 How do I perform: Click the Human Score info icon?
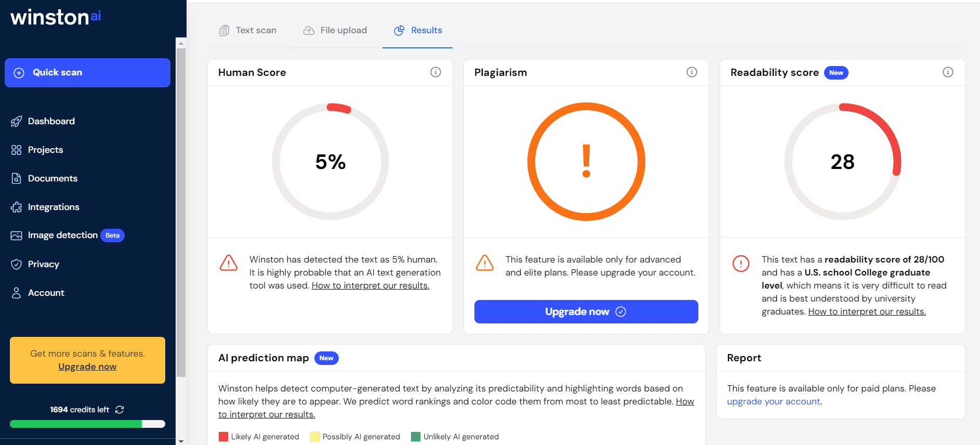coord(435,72)
